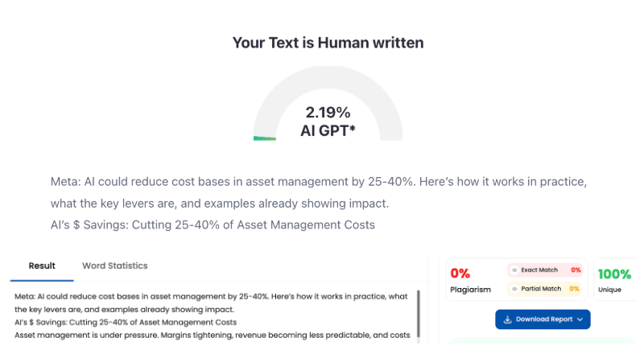Click the 100% Unique score card
This screenshot has width=644, height=354.
pos(615,280)
